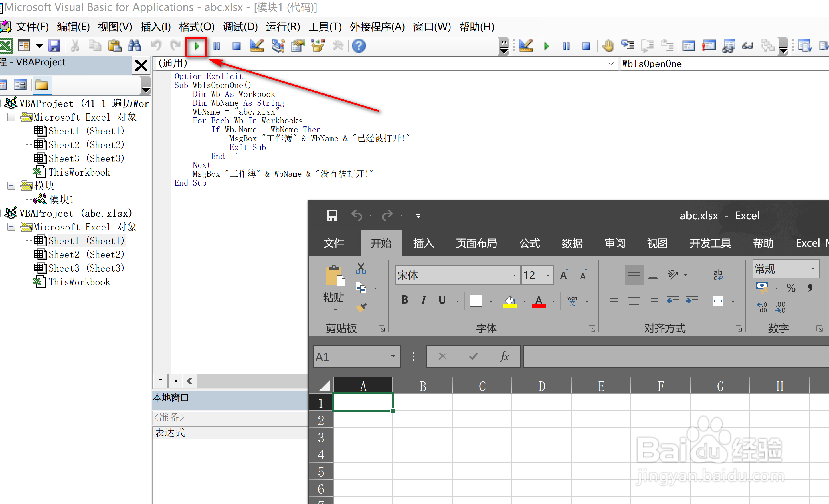829x504 pixels.
Task: Click the Design Mode icon
Action: (x=257, y=46)
